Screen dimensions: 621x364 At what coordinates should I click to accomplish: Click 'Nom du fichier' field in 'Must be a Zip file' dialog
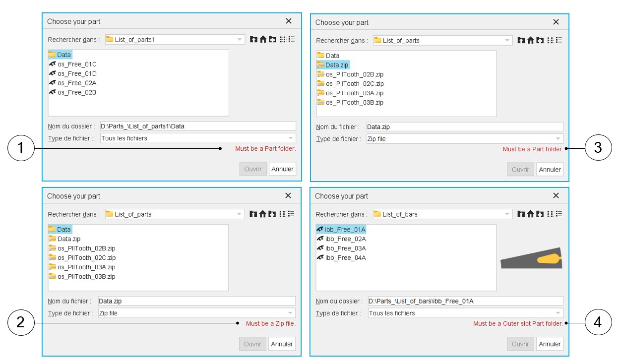pos(196,301)
